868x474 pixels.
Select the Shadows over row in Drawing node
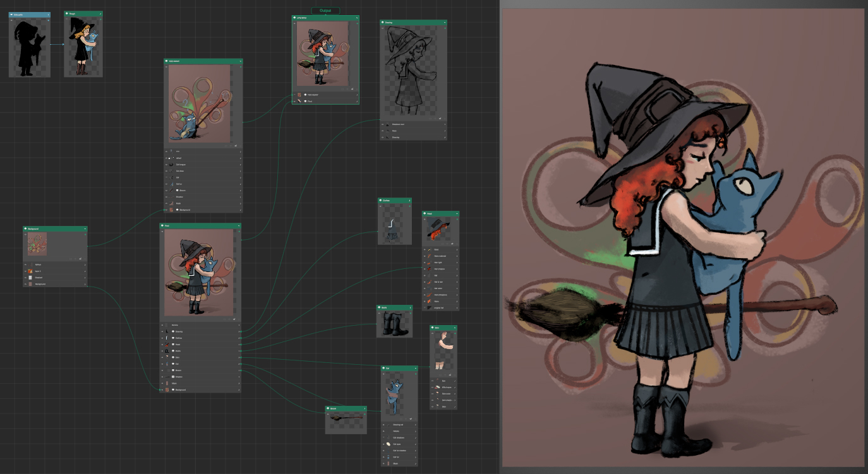click(414, 124)
